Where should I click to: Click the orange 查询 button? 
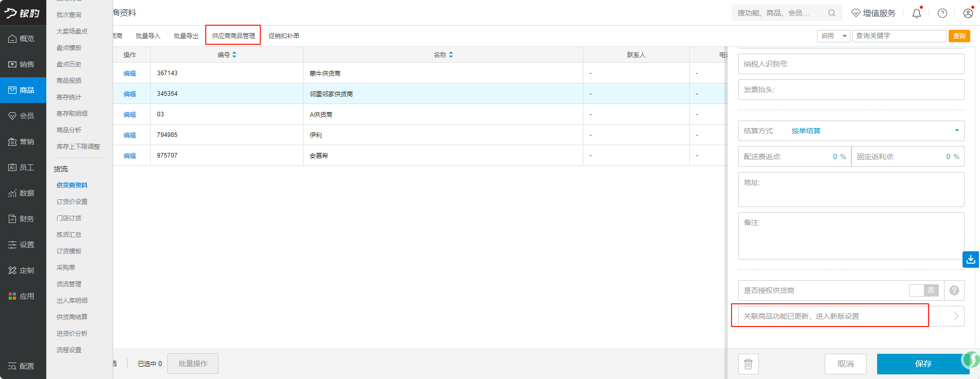click(x=959, y=36)
